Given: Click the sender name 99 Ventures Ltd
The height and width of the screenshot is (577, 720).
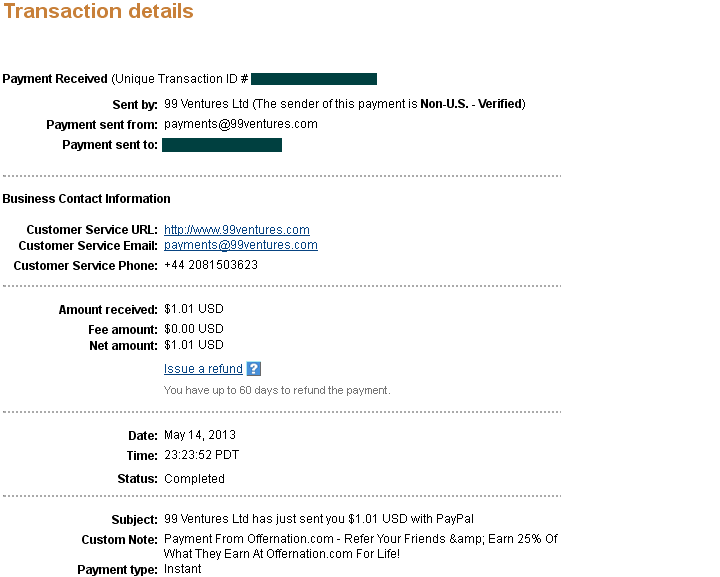Looking at the screenshot, I should click(206, 104).
